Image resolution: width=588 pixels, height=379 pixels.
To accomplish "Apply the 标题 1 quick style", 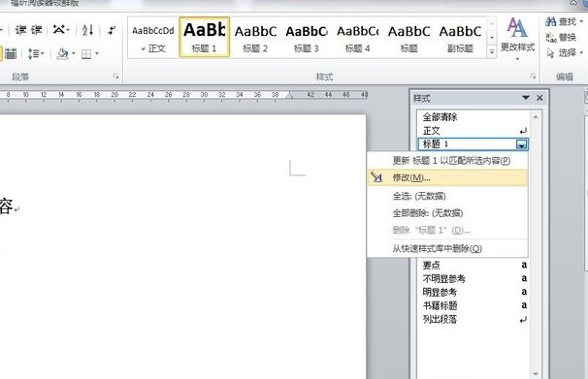I will (x=205, y=37).
